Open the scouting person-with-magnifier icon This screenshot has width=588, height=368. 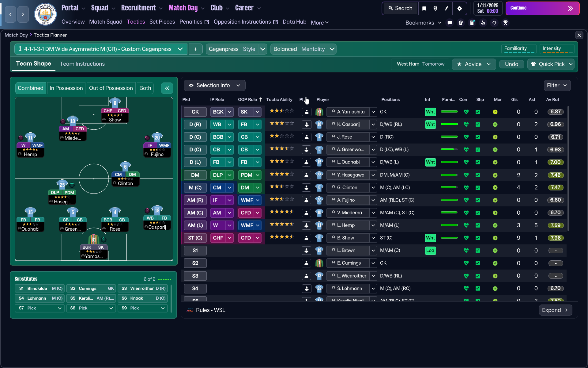pyautogui.click(x=483, y=23)
